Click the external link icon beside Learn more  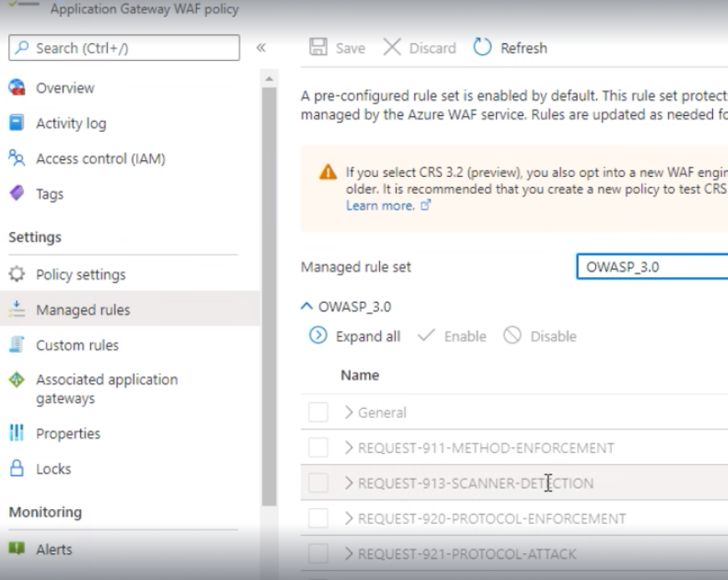pyautogui.click(x=426, y=205)
